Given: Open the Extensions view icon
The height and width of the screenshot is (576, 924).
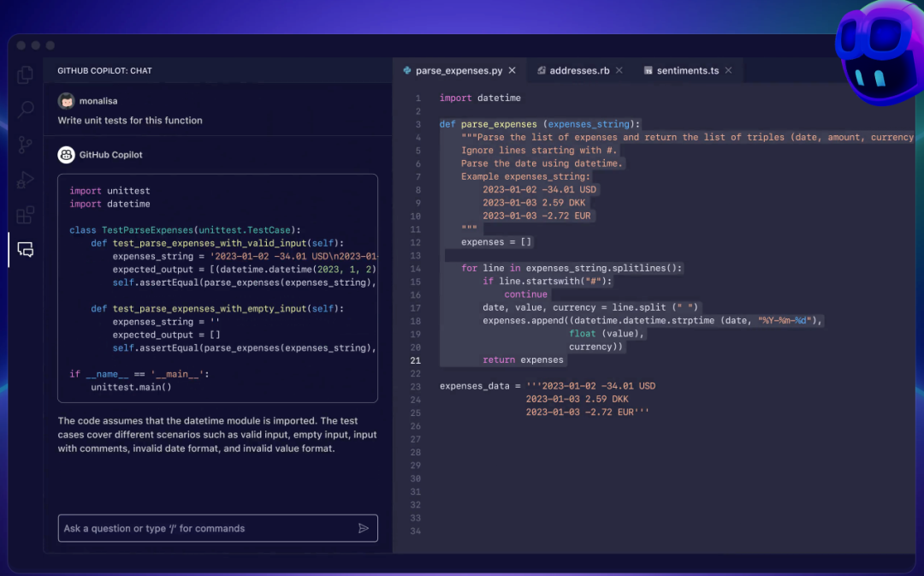Looking at the screenshot, I should point(26,215).
